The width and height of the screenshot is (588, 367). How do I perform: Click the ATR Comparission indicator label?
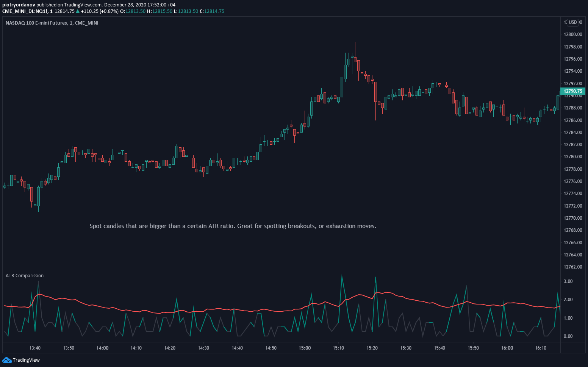tap(25, 275)
